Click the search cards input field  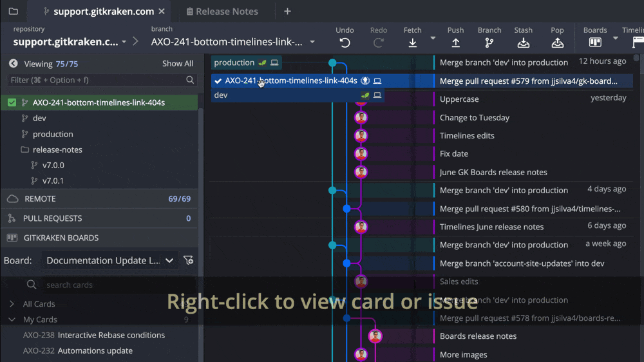coord(111,285)
